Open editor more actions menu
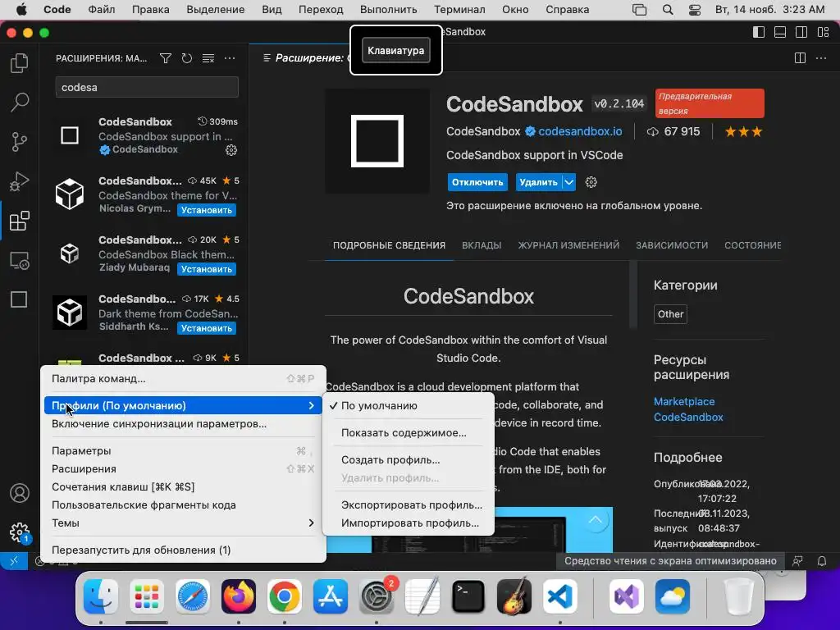This screenshot has height=630, width=840. click(x=820, y=58)
